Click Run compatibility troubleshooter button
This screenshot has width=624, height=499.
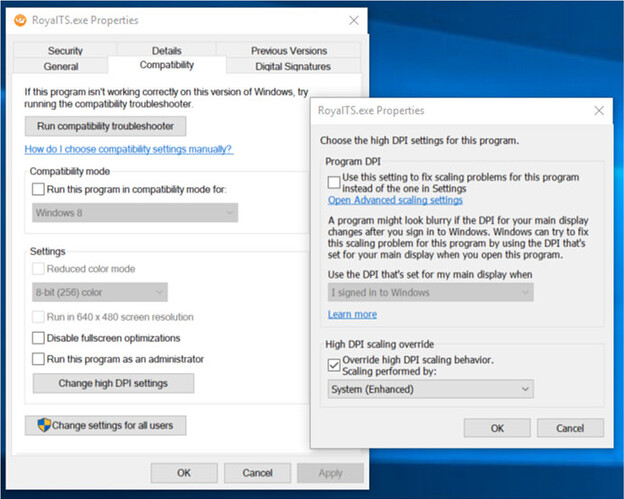(105, 126)
